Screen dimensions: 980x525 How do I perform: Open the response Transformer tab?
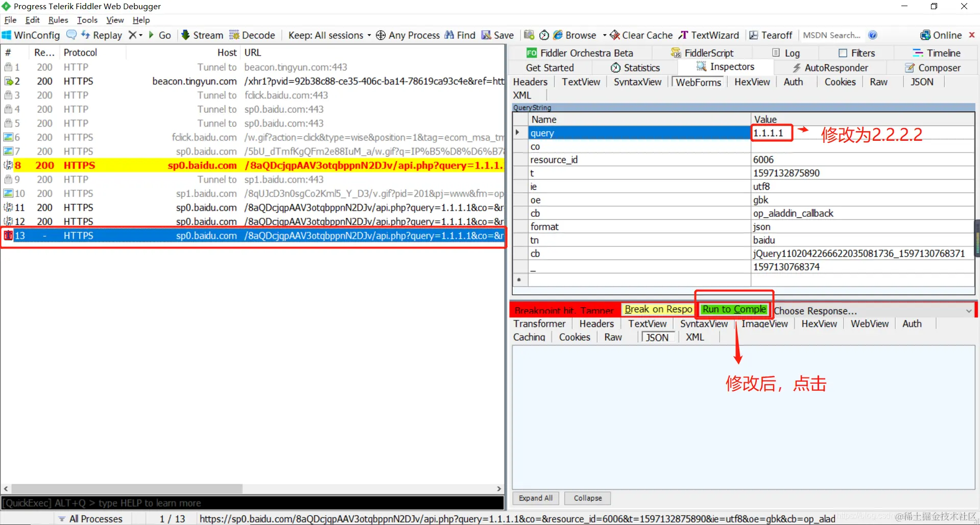539,324
